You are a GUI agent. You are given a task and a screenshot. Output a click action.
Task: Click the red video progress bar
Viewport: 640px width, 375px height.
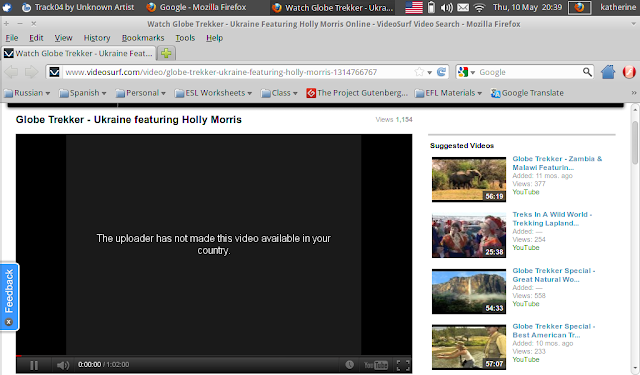pyautogui.click(x=19, y=356)
